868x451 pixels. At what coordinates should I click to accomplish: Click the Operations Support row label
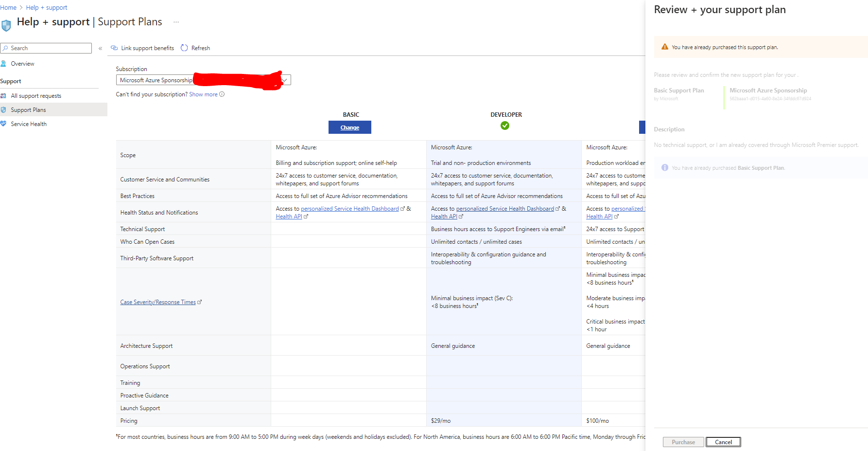point(145,366)
